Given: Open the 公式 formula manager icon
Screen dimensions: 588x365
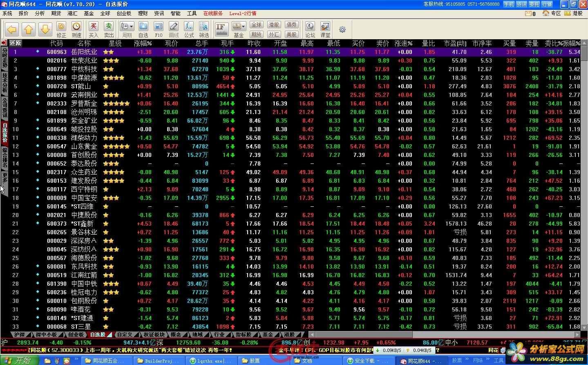Looking at the screenshot, I should coord(189,30).
